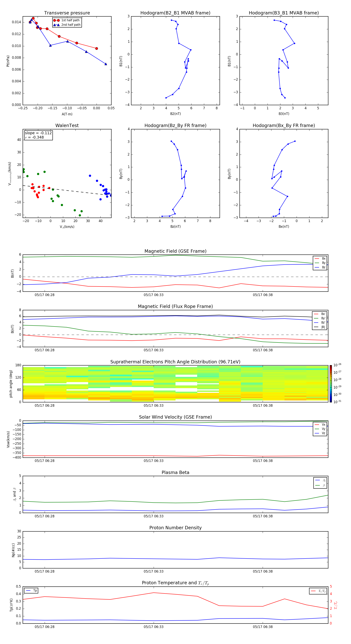Click the 'Plasma Beta' panel title
Viewport: 351px width, 644px height.
[x=175, y=473]
